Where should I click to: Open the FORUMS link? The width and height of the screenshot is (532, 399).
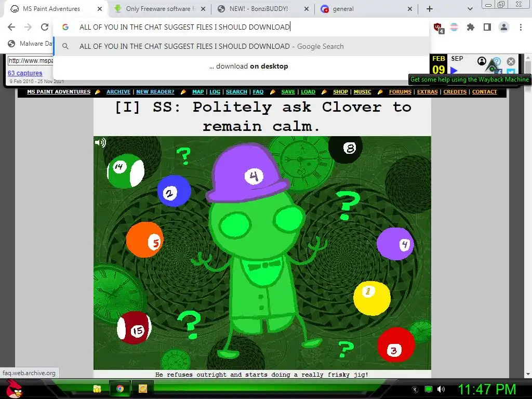(x=400, y=91)
